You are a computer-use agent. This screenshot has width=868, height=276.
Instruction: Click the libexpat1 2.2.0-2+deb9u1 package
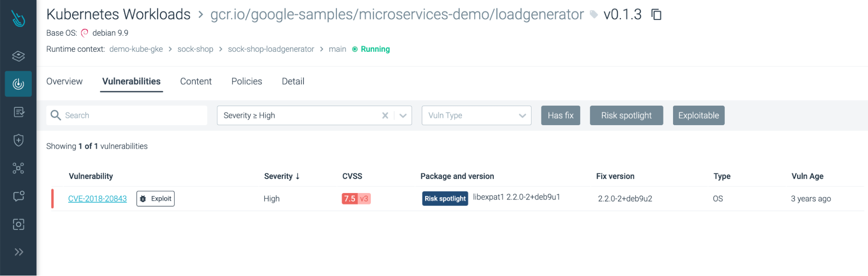click(x=516, y=197)
